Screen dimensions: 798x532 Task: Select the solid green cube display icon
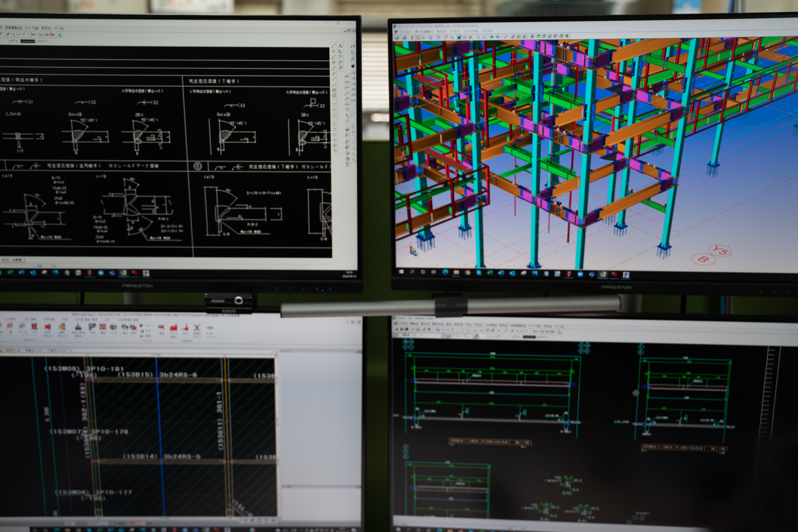pos(459,37)
